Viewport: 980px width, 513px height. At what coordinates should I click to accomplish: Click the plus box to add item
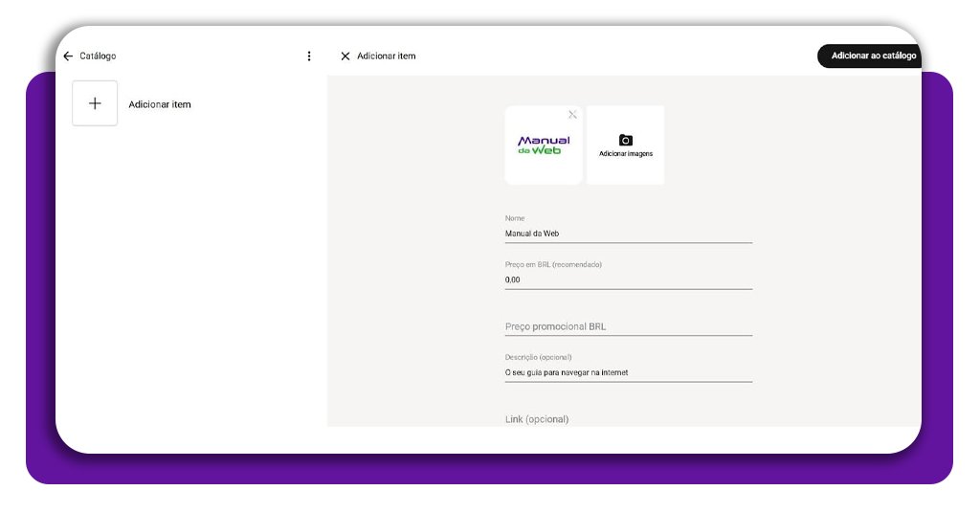(x=95, y=103)
